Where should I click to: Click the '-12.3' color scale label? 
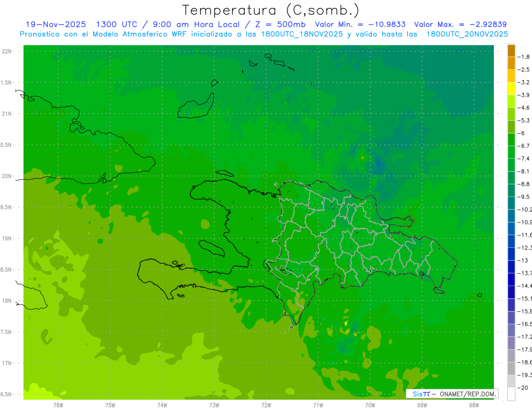525,247
